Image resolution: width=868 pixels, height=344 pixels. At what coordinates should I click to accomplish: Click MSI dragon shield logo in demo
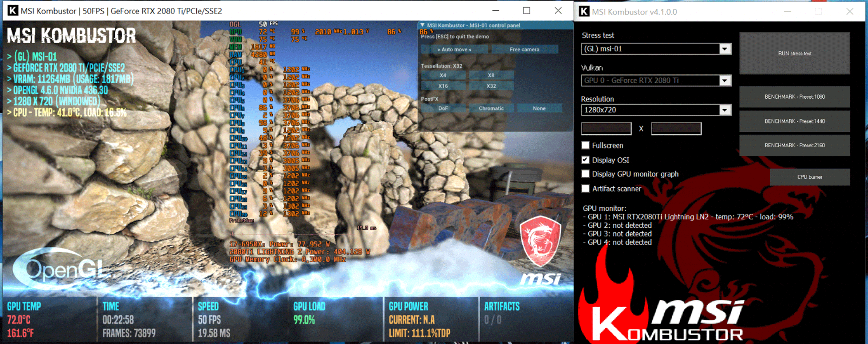(540, 241)
